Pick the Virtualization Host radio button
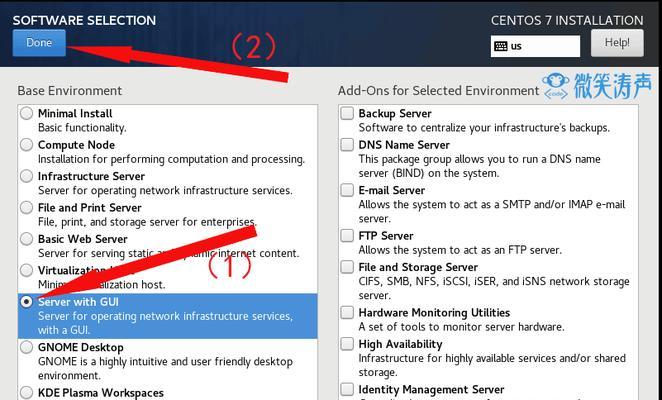This screenshot has height=400, width=662. (26, 270)
